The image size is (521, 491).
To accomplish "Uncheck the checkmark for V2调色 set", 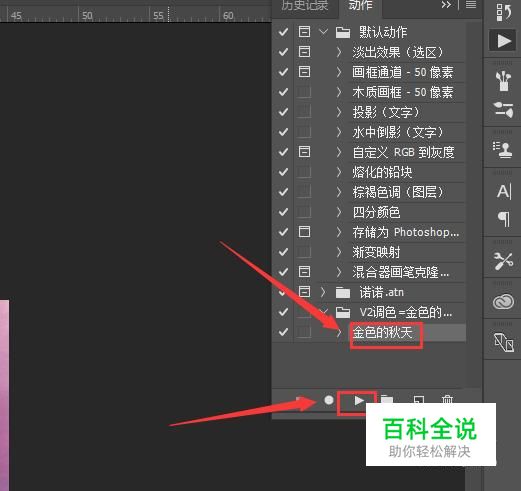I will 283,312.
